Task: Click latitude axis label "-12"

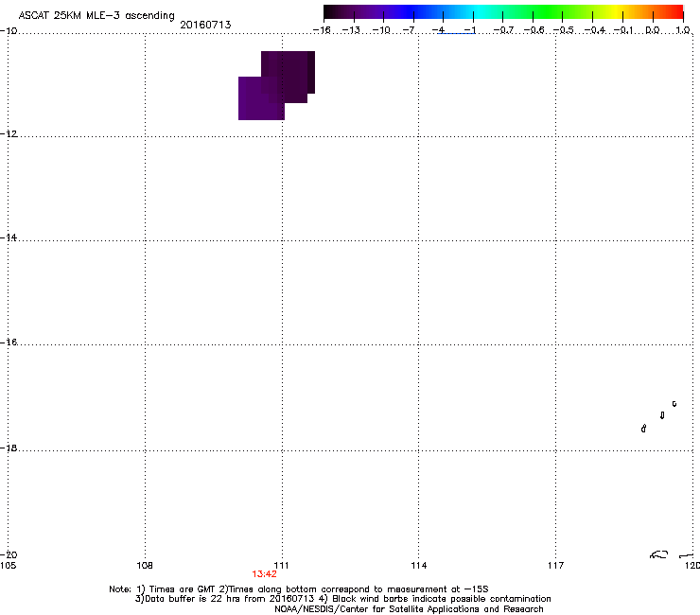Action: click(9, 134)
